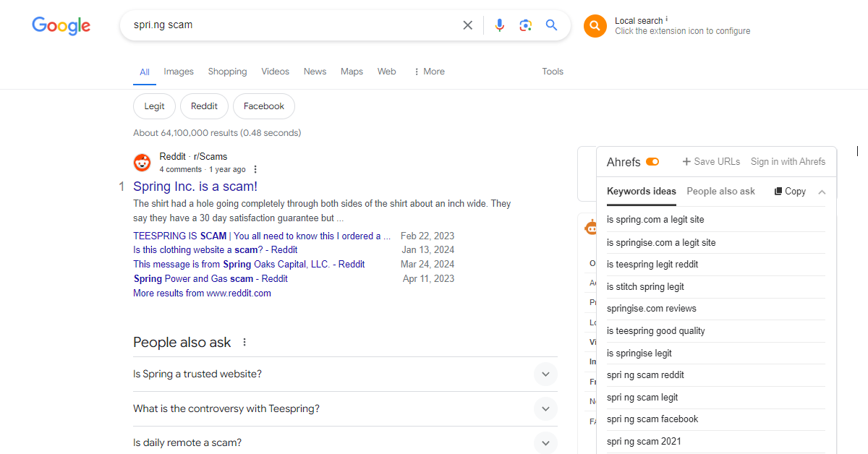Switch to the Videos tab
868x454 pixels.
tap(275, 72)
